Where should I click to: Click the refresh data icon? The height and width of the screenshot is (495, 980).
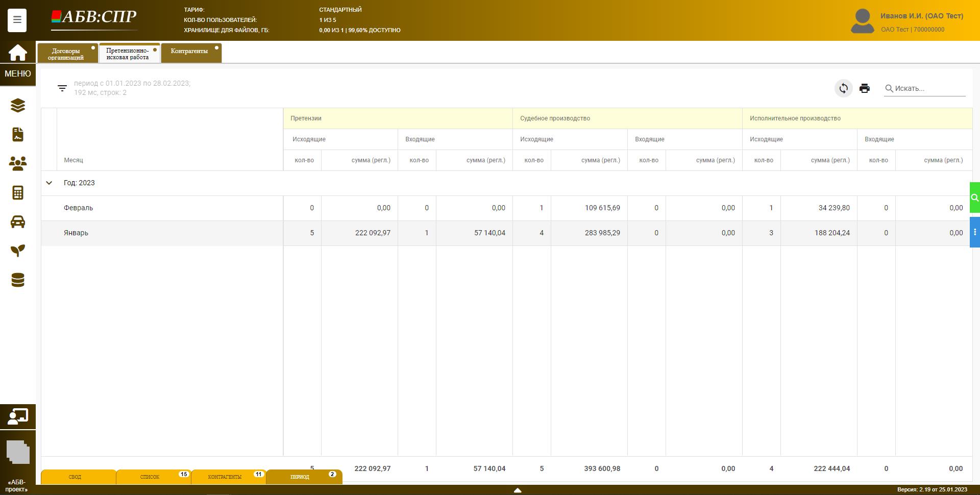click(843, 88)
